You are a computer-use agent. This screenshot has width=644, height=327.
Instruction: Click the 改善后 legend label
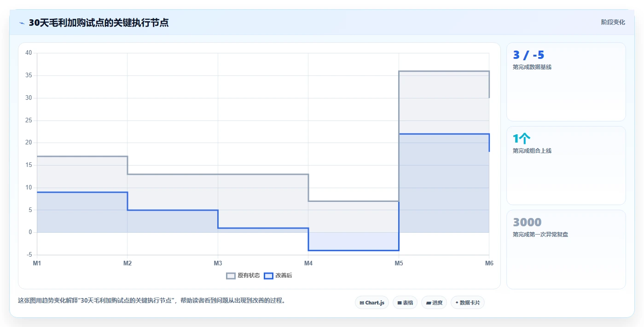[x=284, y=276]
